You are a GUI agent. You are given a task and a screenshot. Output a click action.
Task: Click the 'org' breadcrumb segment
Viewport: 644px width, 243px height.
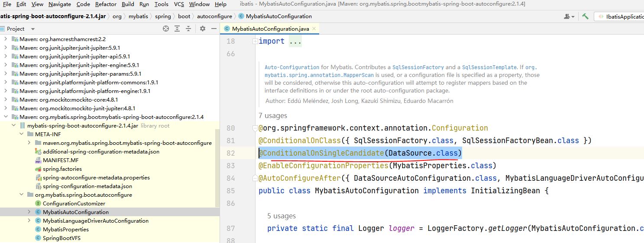(x=117, y=16)
